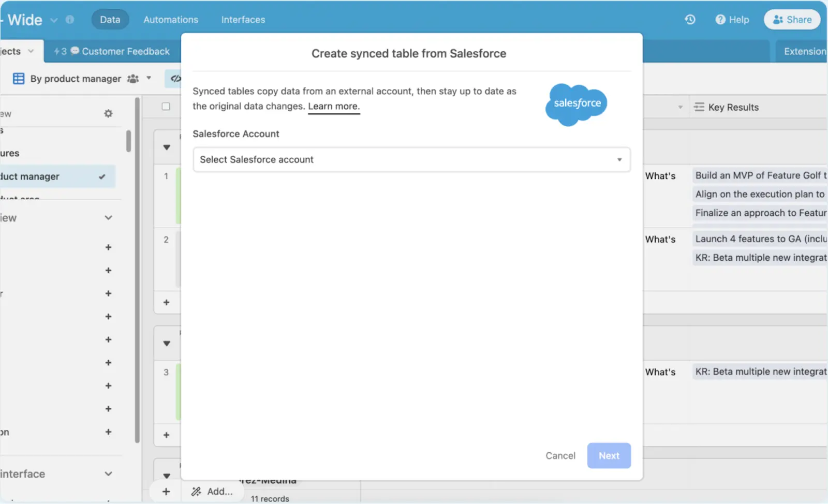Open sidebar settings gear icon
The image size is (828, 504).
108,113
